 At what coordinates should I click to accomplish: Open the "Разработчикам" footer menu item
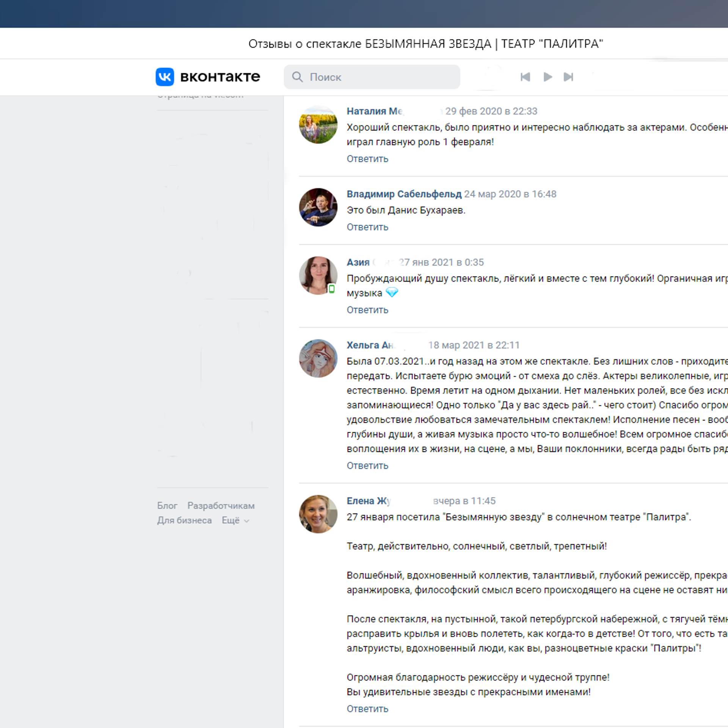(x=221, y=505)
